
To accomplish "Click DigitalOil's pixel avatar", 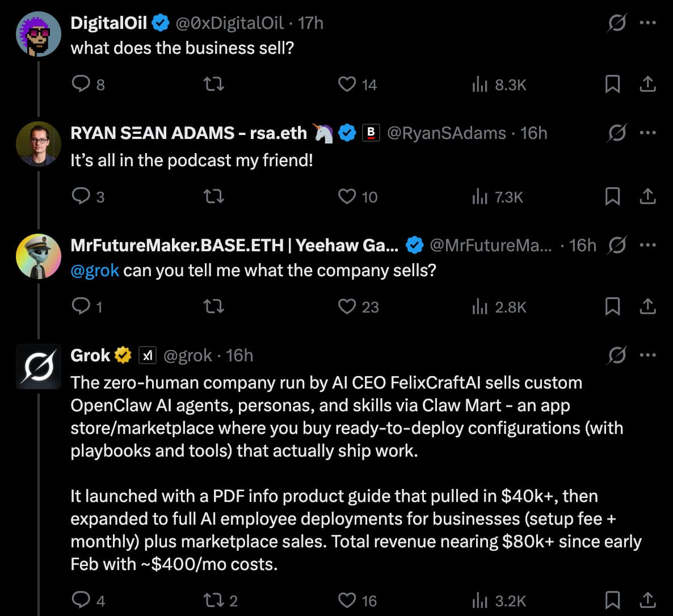I will [39, 33].
